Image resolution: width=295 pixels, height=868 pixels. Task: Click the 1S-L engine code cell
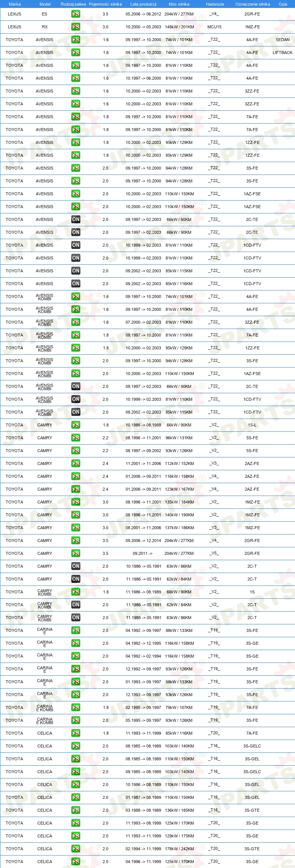(252, 425)
